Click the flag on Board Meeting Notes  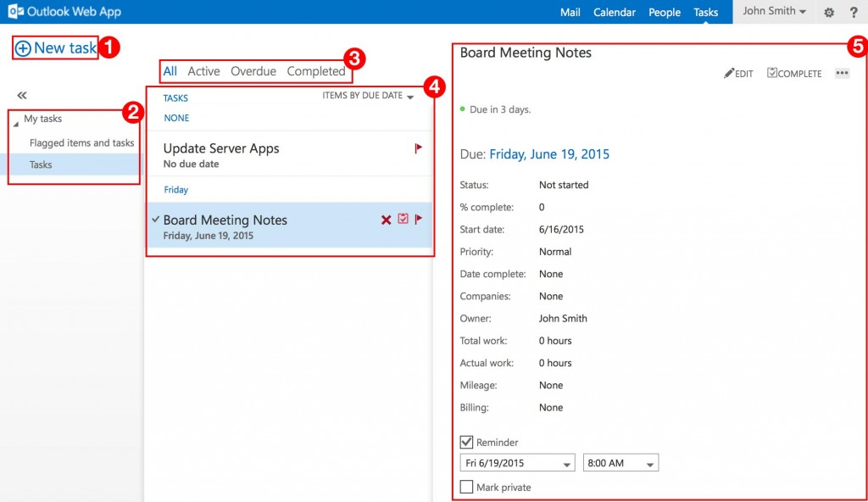(418, 219)
